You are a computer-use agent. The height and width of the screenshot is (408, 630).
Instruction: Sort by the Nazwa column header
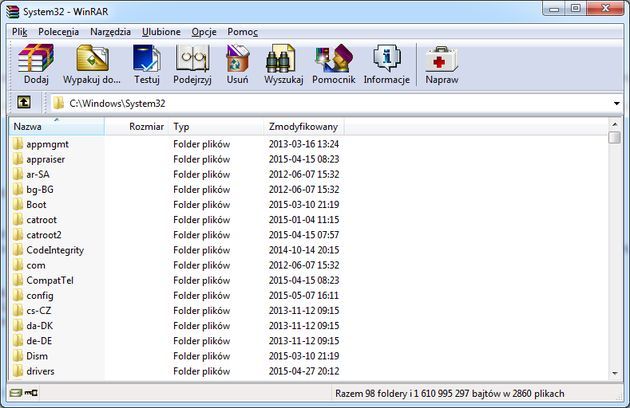57,126
